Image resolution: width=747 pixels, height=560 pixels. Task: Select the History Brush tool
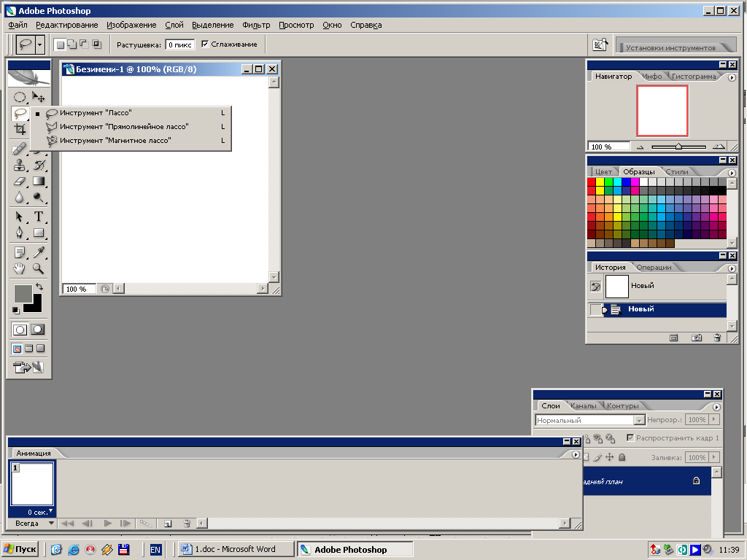tap(39, 166)
